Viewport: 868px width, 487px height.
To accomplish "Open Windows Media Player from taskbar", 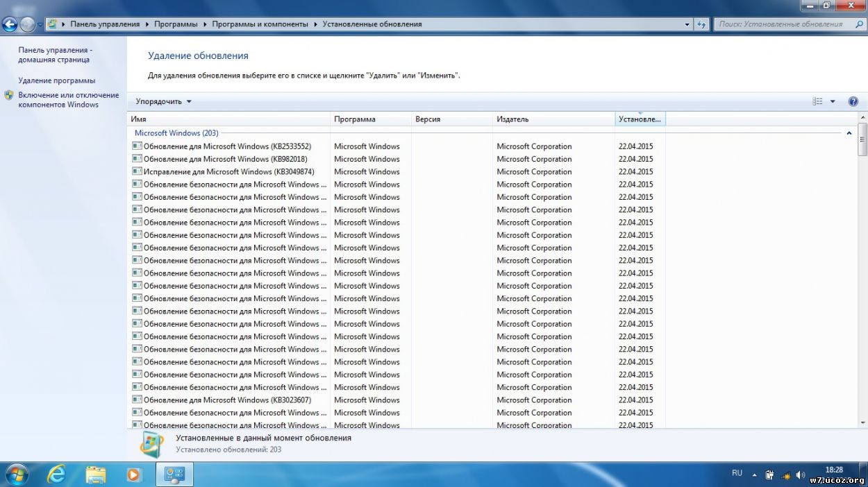I will coord(134,475).
